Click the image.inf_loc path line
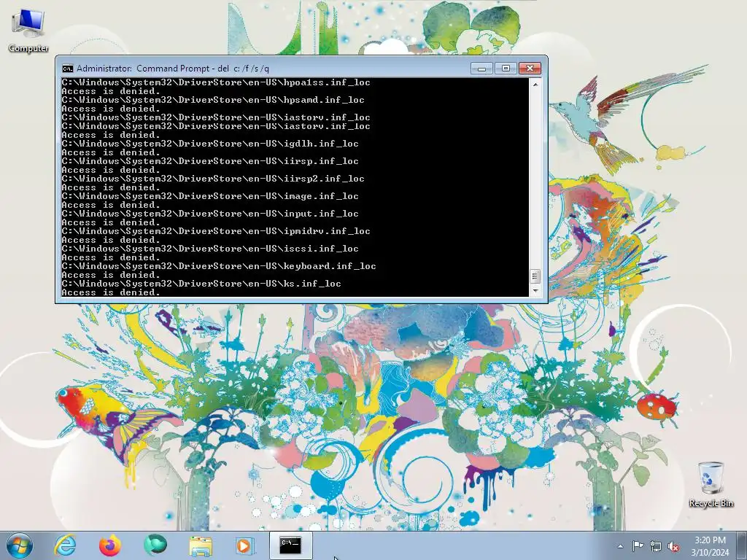Screen dimensions: 747x560 (x=210, y=196)
